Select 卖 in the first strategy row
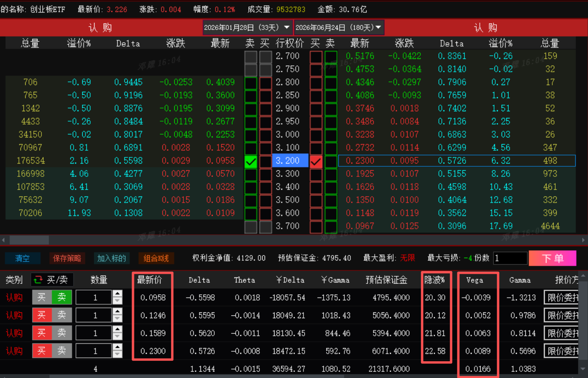This screenshot has width=588, height=378. click(62, 298)
